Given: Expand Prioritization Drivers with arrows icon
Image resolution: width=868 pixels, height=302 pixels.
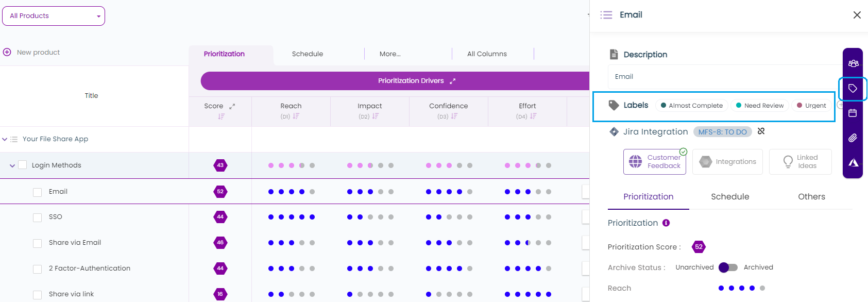Looking at the screenshot, I should tap(452, 81).
